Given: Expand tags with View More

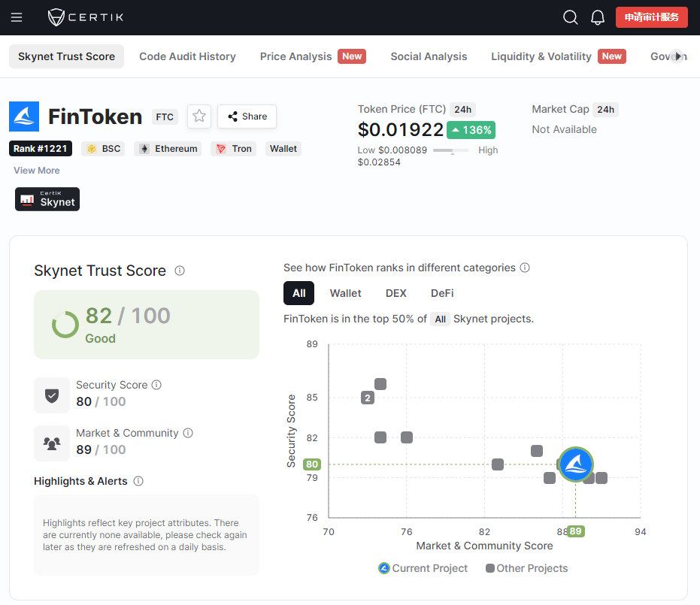Looking at the screenshot, I should click(37, 171).
